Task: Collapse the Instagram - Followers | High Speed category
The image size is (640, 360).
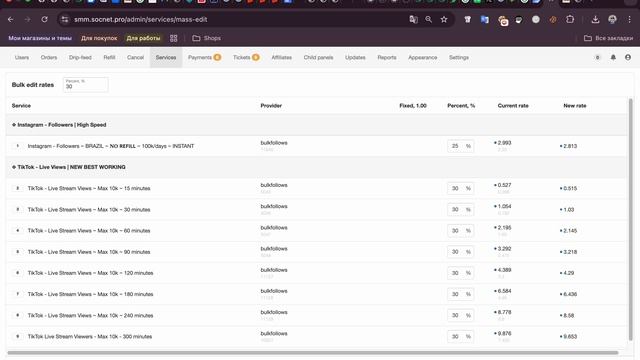Action: tap(14, 125)
